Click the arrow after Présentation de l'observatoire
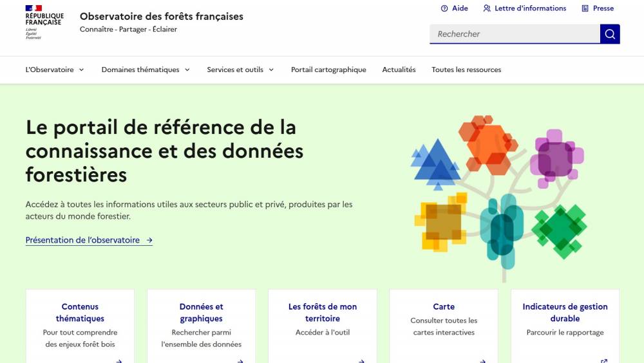This screenshot has width=644, height=363. (x=149, y=240)
